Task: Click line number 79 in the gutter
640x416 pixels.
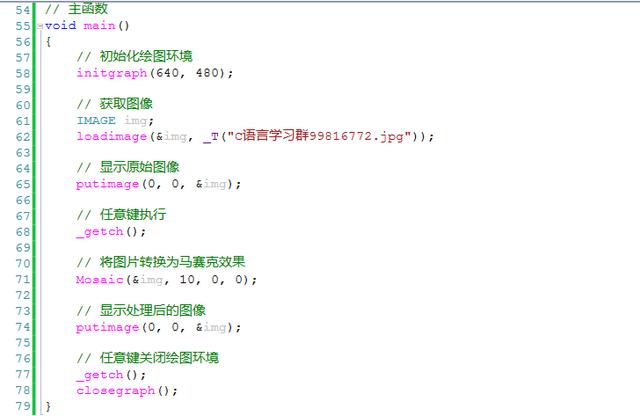Action: pyautogui.click(x=23, y=406)
